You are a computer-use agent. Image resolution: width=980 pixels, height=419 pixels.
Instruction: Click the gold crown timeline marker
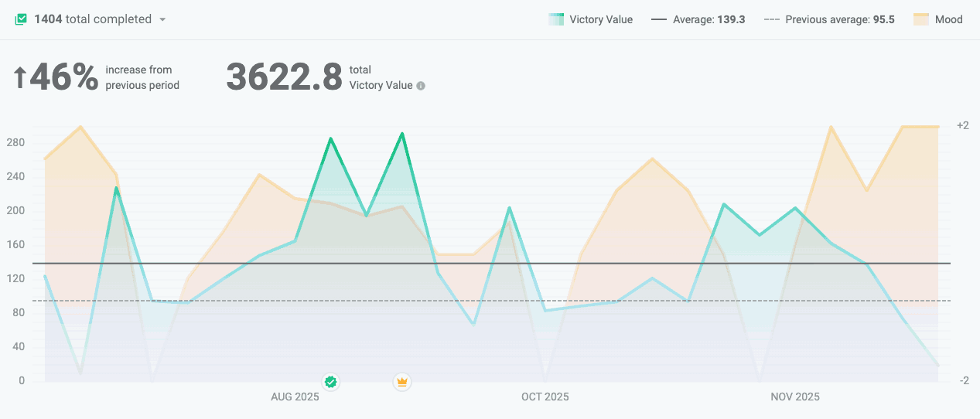[x=401, y=381]
